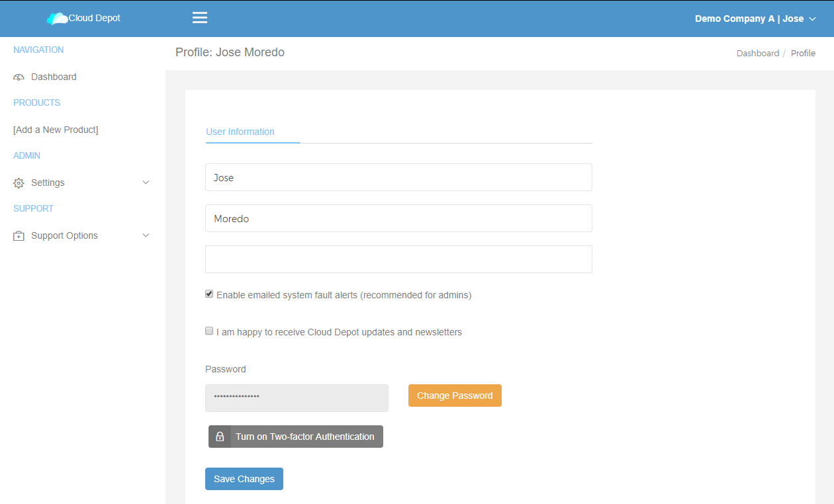Select the Dashboard cloud icon in the sidebar

click(18, 76)
